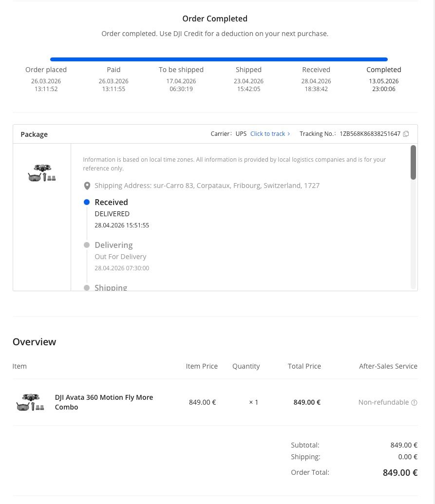Click the To be shipped step label
435x504 pixels.
click(181, 70)
